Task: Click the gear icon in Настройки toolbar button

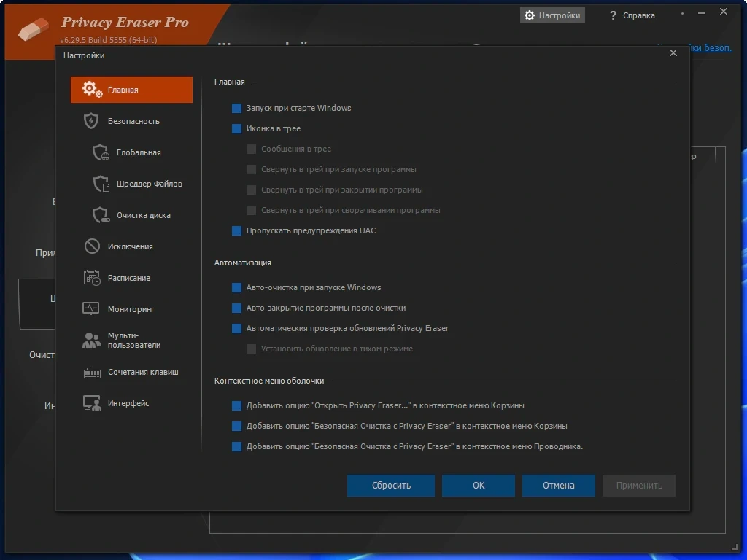Action: 530,15
